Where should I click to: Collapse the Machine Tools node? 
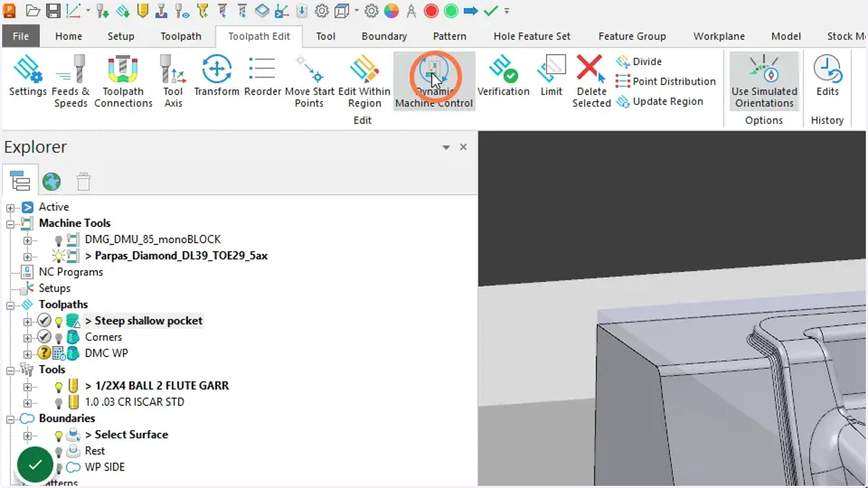pos(11,223)
